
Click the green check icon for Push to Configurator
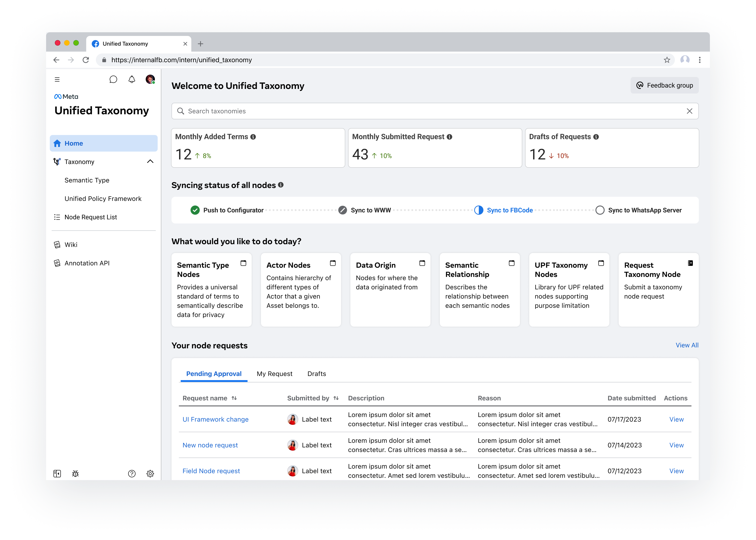[195, 210]
